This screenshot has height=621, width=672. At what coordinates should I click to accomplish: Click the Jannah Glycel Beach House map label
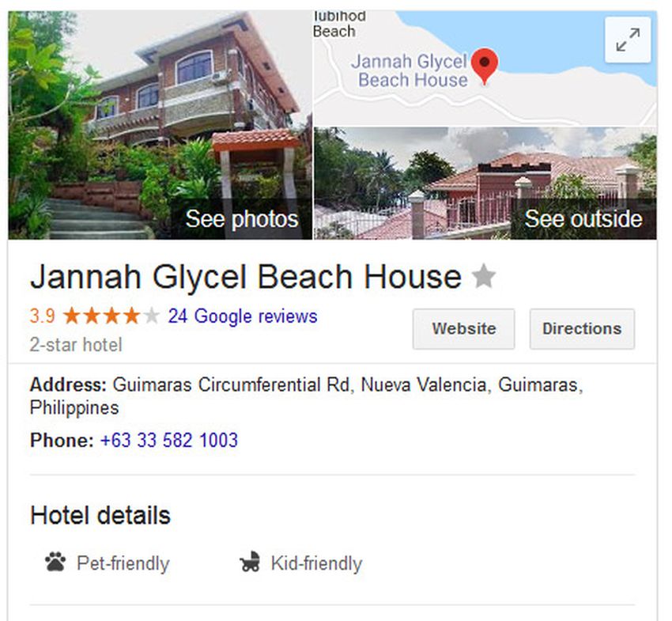[410, 70]
